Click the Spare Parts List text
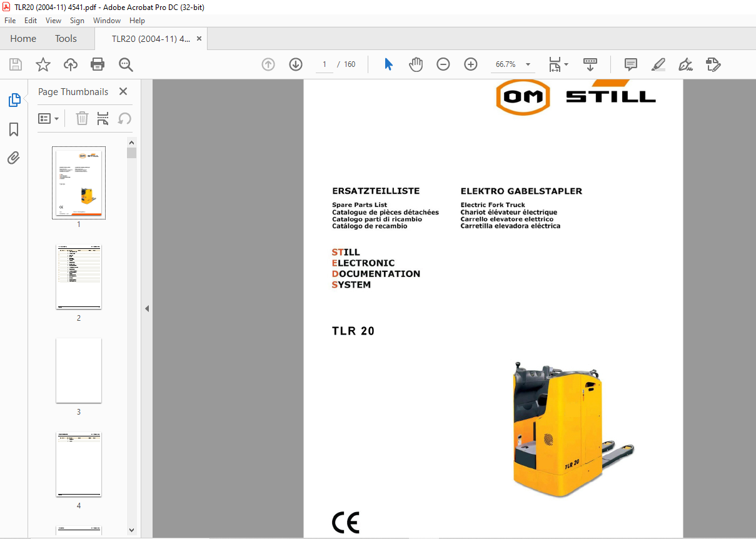 tap(360, 205)
